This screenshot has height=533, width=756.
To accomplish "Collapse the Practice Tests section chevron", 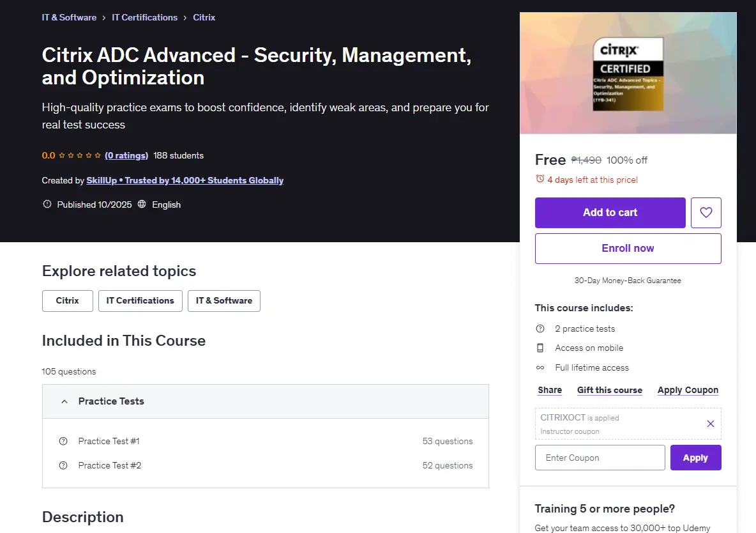I will tap(64, 401).
